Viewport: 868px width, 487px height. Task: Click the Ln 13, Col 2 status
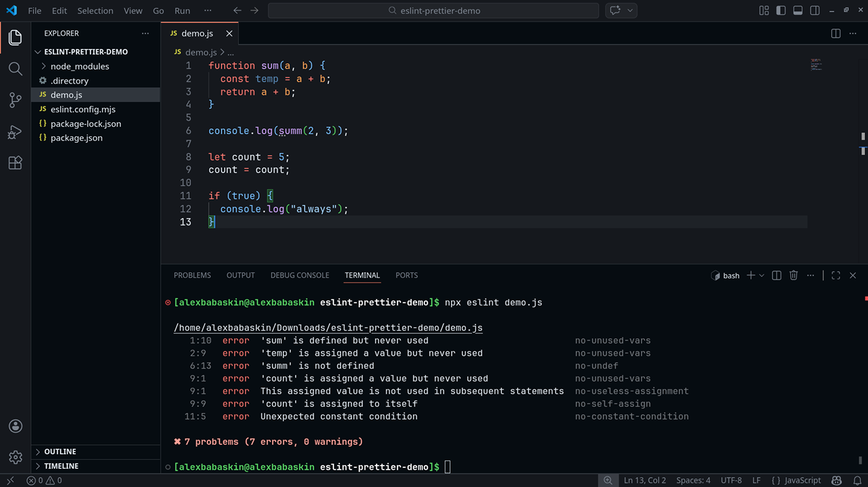click(x=644, y=480)
